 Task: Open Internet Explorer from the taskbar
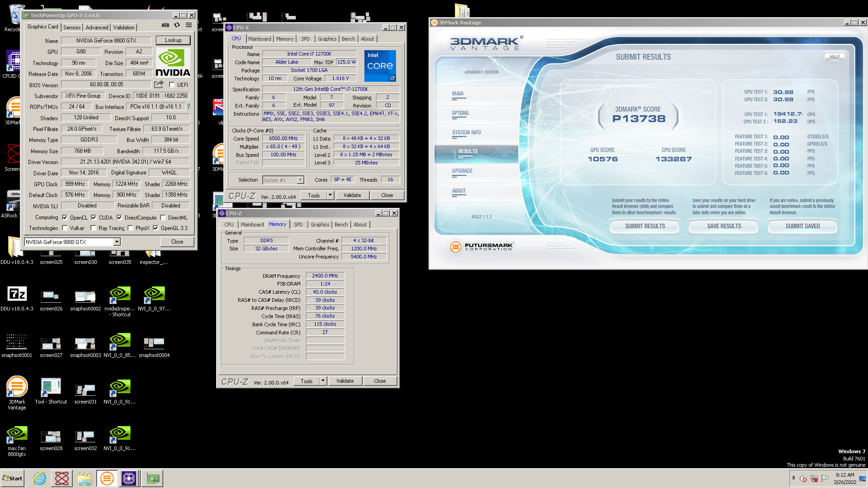pyautogui.click(x=40, y=479)
